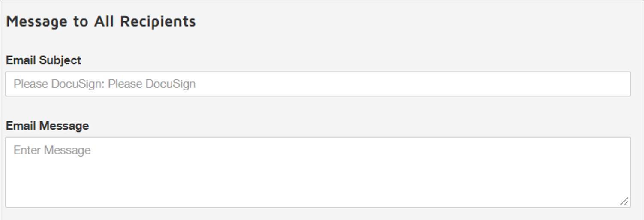Click the 'Message to All Recipients' heading
This screenshot has width=644, height=220.
(101, 21)
